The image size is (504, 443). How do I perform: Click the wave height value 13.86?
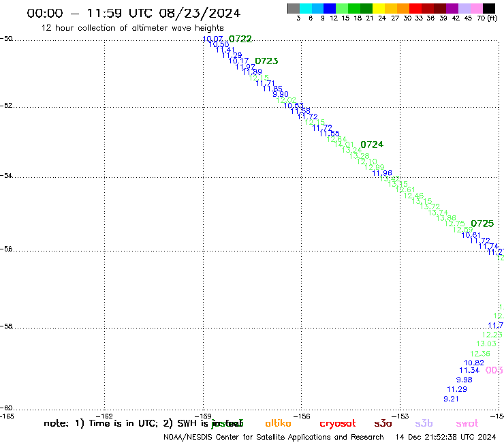446,218
